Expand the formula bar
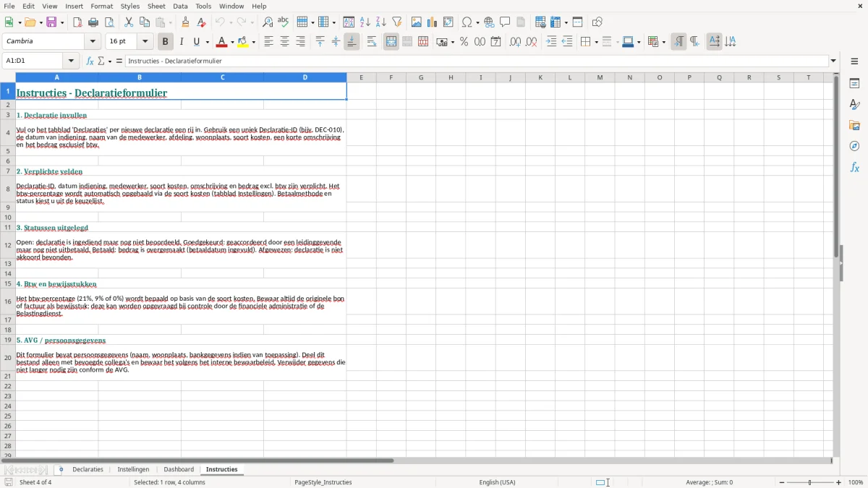The image size is (868, 488). (833, 61)
